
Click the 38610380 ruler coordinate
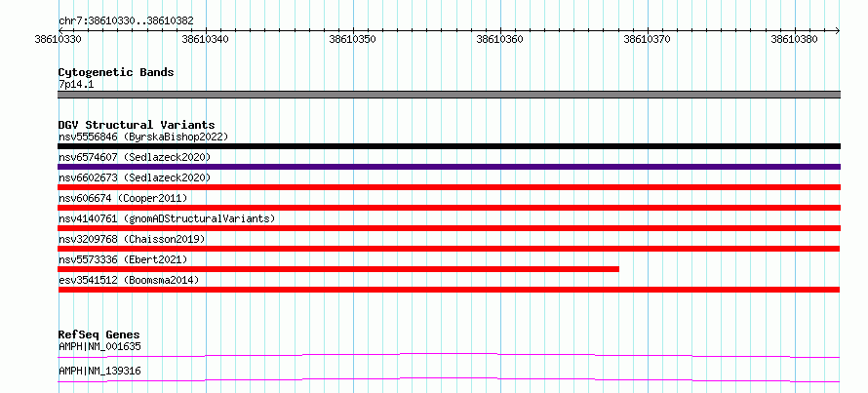click(795, 39)
